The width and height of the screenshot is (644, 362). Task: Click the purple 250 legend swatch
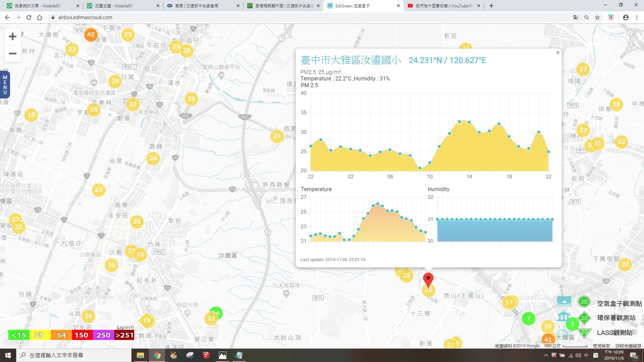tap(103, 335)
